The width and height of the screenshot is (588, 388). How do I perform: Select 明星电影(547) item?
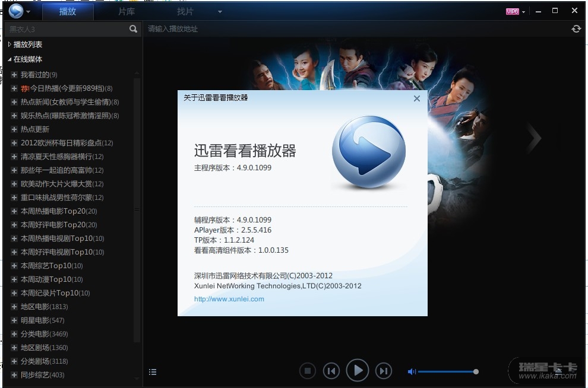coord(42,320)
